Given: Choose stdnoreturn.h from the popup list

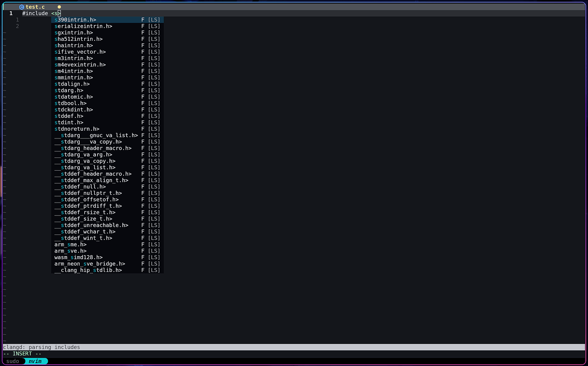Looking at the screenshot, I should [77, 129].
